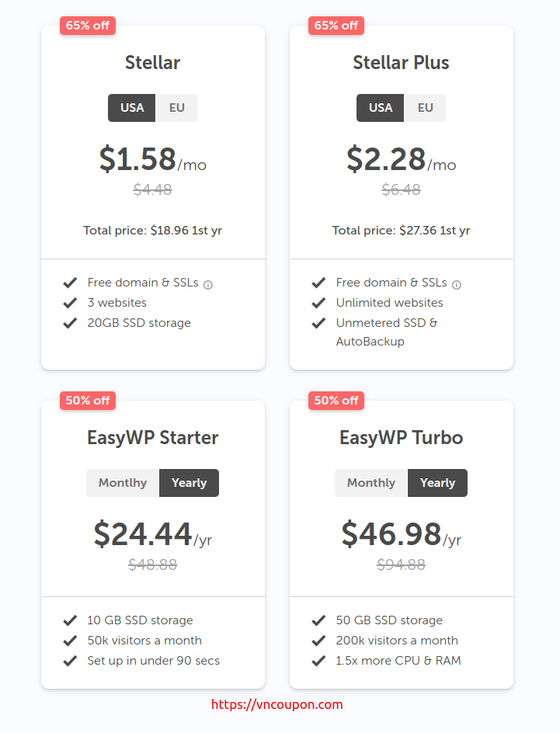Click the checkmark beside 200k visitors a month
The width and height of the screenshot is (560, 733).
pyautogui.click(x=318, y=641)
